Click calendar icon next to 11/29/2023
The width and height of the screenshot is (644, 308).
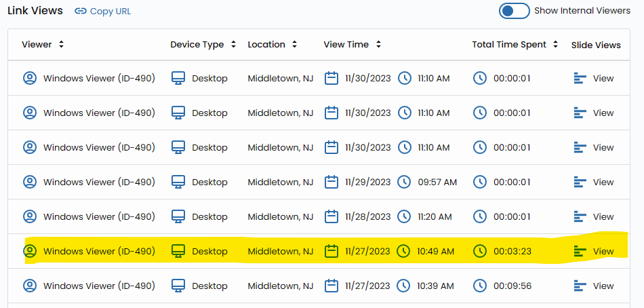331,182
